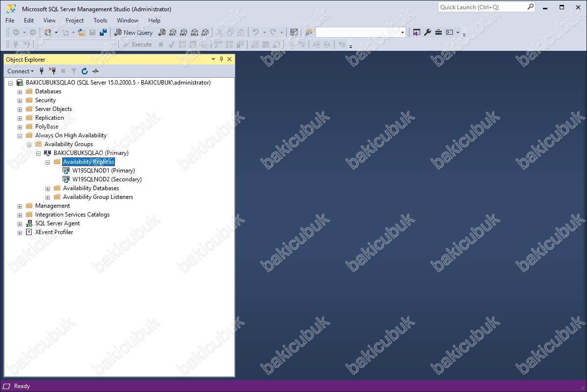Open the Window menu

coord(127,21)
